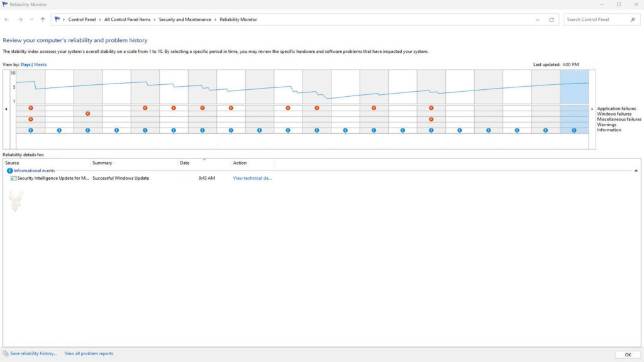Select the leftmost Miscellaneous failures error icon
Screen dimensions: 644x362
tap(31, 119)
